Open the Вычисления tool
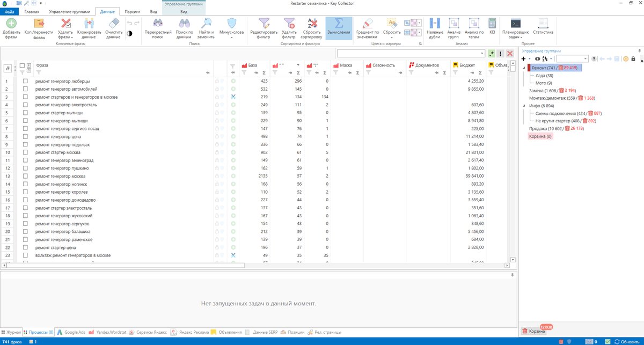The height and width of the screenshot is (345, 644). point(339,30)
